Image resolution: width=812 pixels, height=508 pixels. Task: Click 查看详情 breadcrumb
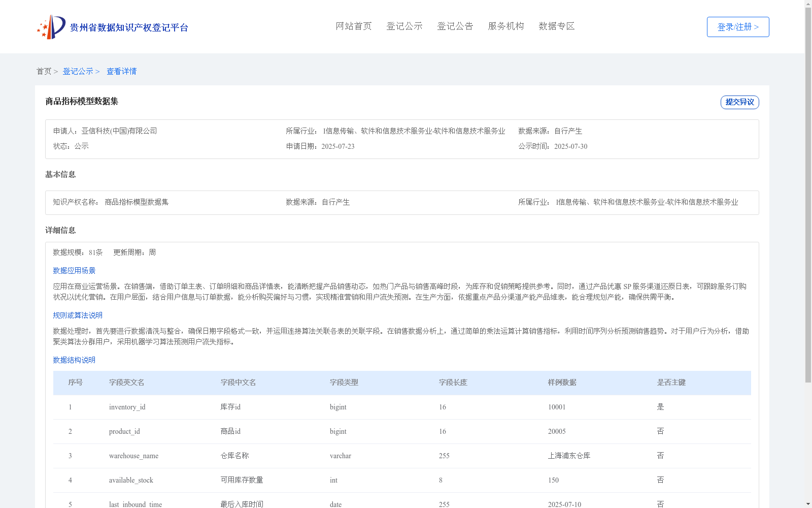tap(121, 72)
